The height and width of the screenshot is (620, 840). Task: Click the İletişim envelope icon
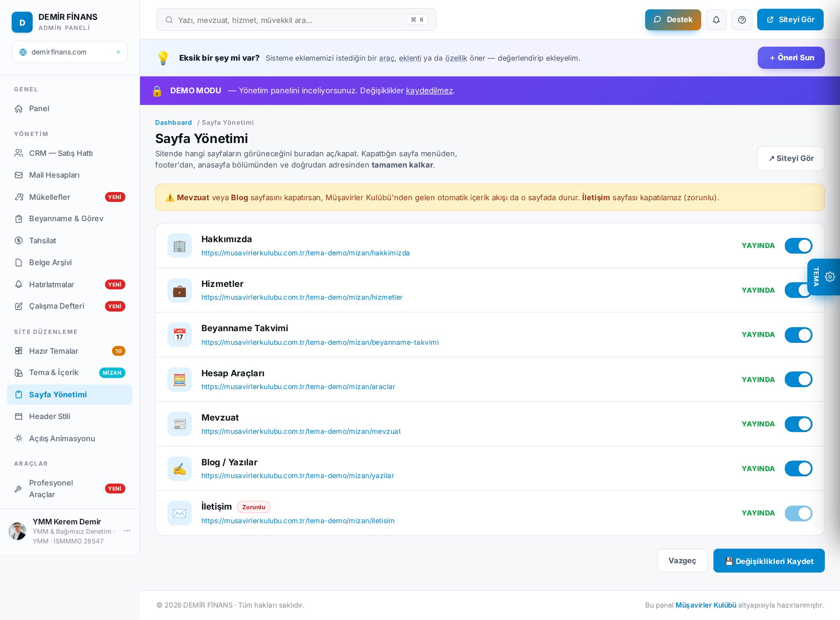[x=179, y=513]
